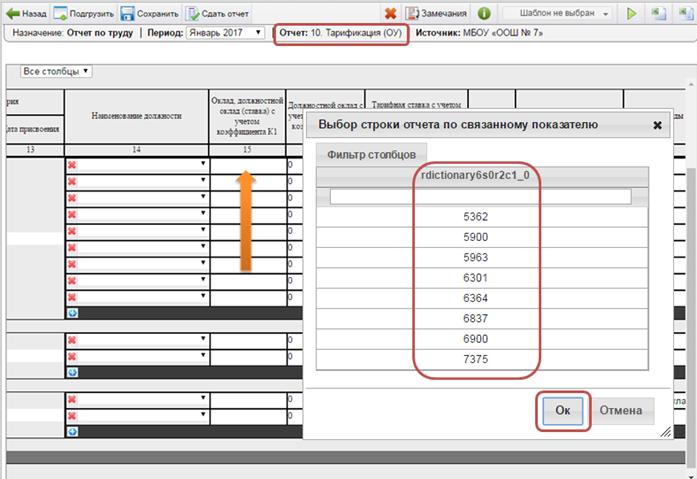Click the Ок button in the dialog
This screenshot has width=697, height=479.
(562, 411)
